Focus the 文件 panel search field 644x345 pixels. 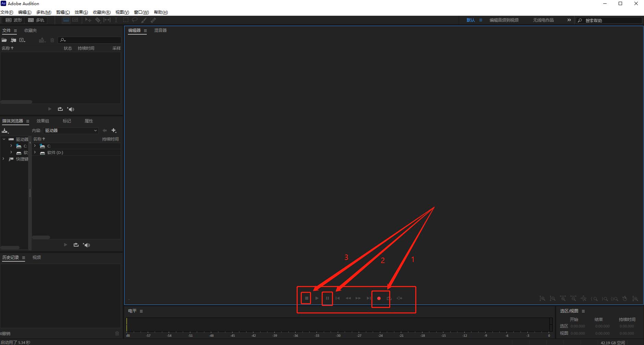click(x=89, y=40)
